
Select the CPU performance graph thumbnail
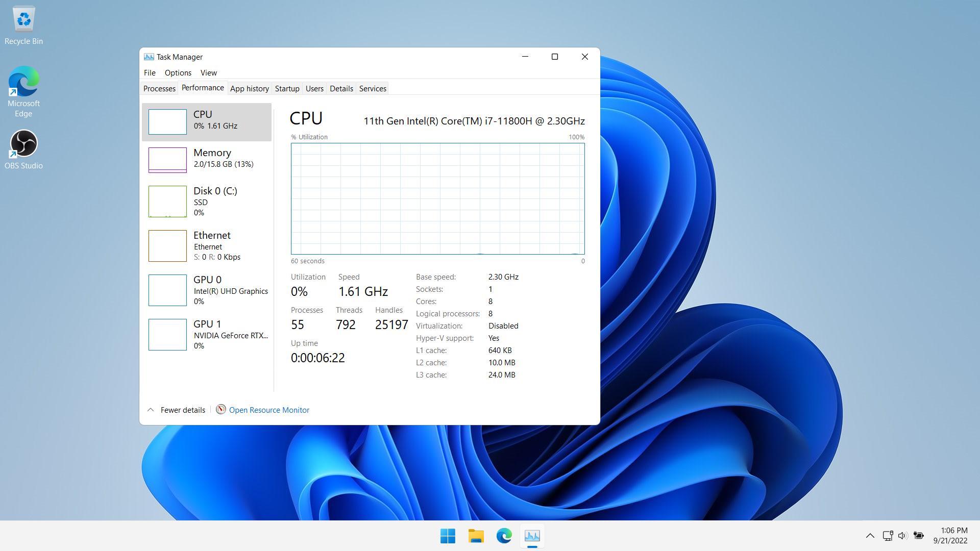pos(167,121)
